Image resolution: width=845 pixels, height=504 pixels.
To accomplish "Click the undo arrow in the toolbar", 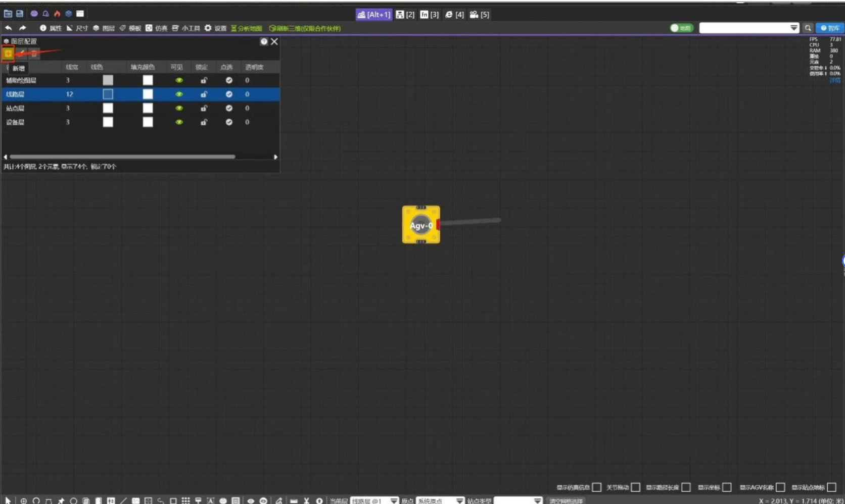I will 9,28.
